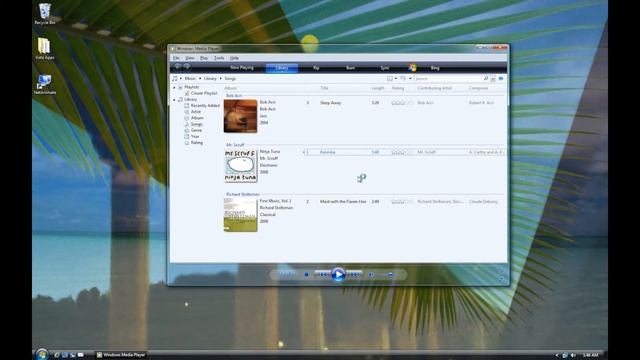The height and width of the screenshot is (360, 640).
Task: Open the Bing tab
Action: click(x=435, y=68)
